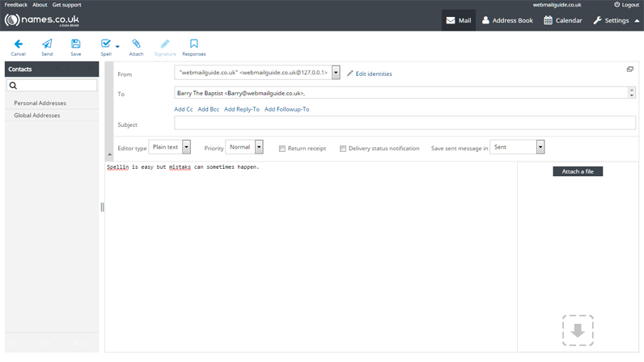Open the Spell language dropdown arrow

click(117, 46)
